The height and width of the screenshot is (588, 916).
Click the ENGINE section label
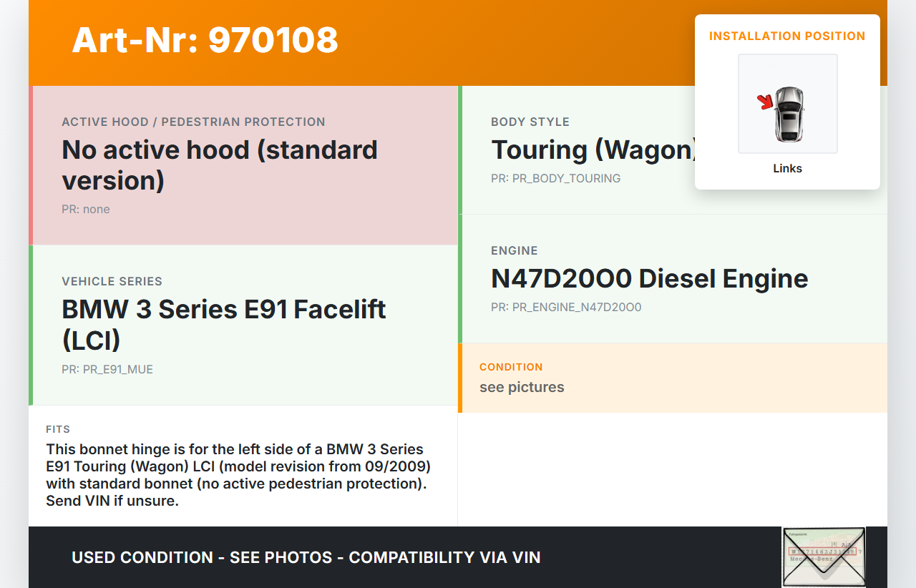[x=514, y=251]
